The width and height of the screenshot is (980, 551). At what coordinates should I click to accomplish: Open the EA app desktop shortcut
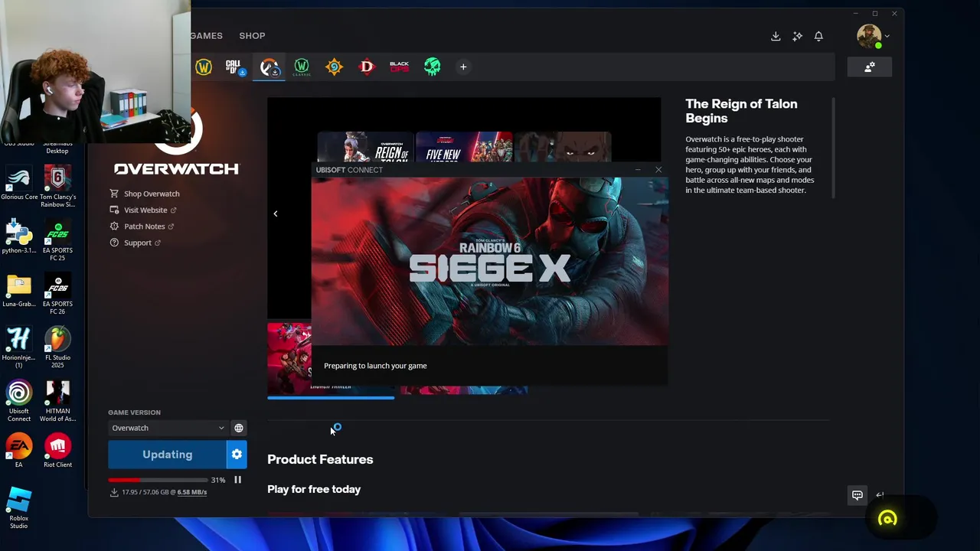pyautogui.click(x=19, y=451)
